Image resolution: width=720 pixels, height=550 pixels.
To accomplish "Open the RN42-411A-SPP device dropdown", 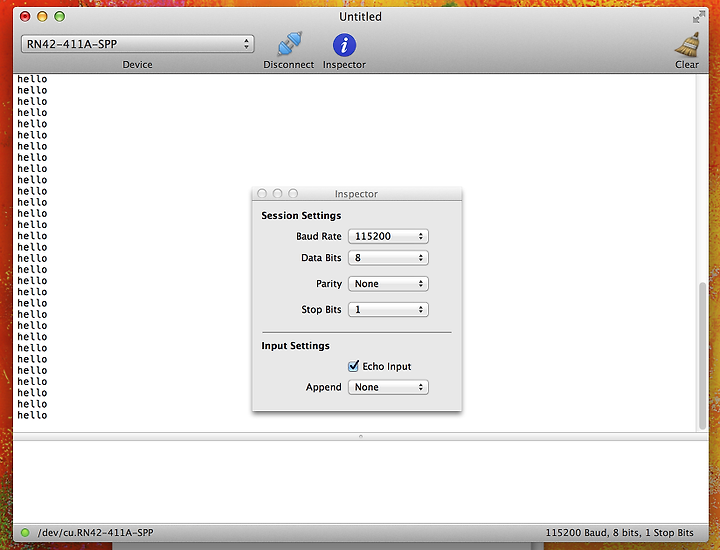I will point(137,44).
